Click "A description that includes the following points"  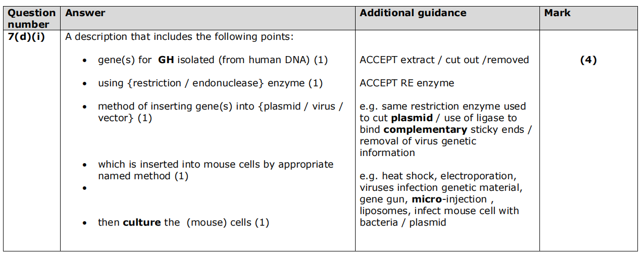point(179,37)
